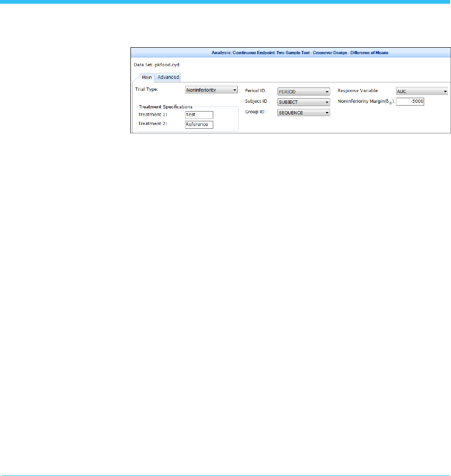Screen dimensions: 451x476
Task: Click the Treatment 2 field containing Reference
Action: pyautogui.click(x=199, y=125)
